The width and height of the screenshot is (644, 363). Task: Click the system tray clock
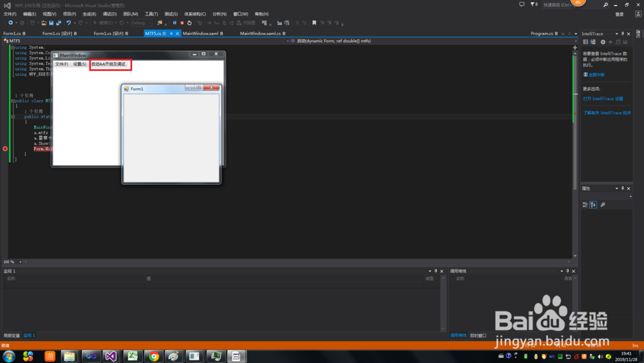(x=626, y=357)
